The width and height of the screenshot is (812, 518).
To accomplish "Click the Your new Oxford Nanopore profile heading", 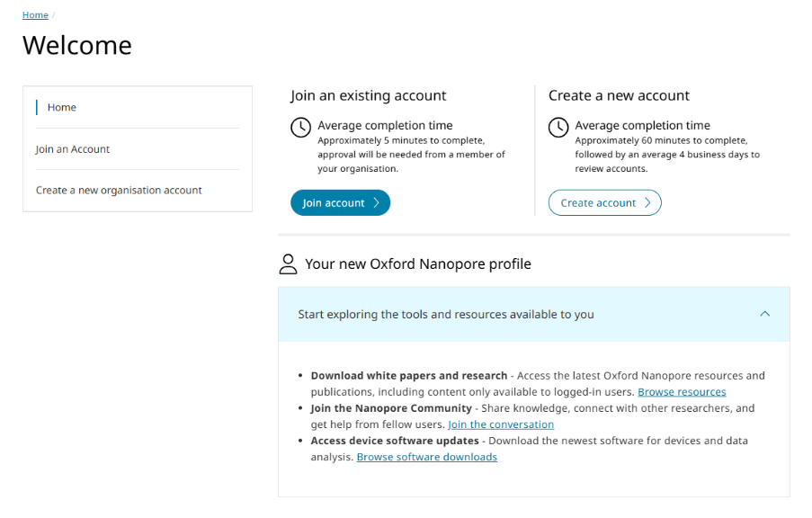I will [417, 263].
